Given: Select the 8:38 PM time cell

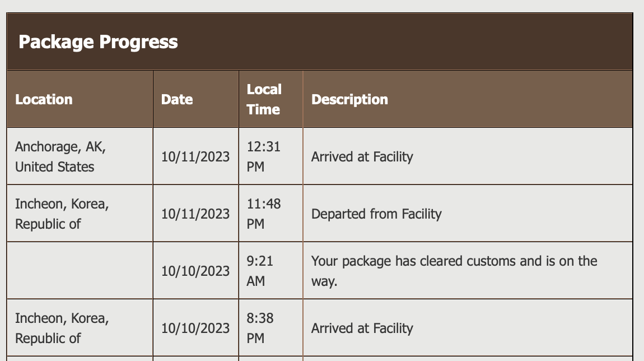Looking at the screenshot, I should 260,328.
